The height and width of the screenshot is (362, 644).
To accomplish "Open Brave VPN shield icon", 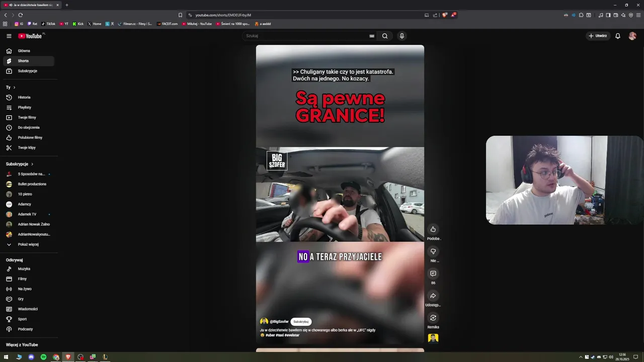I will [x=631, y=15].
